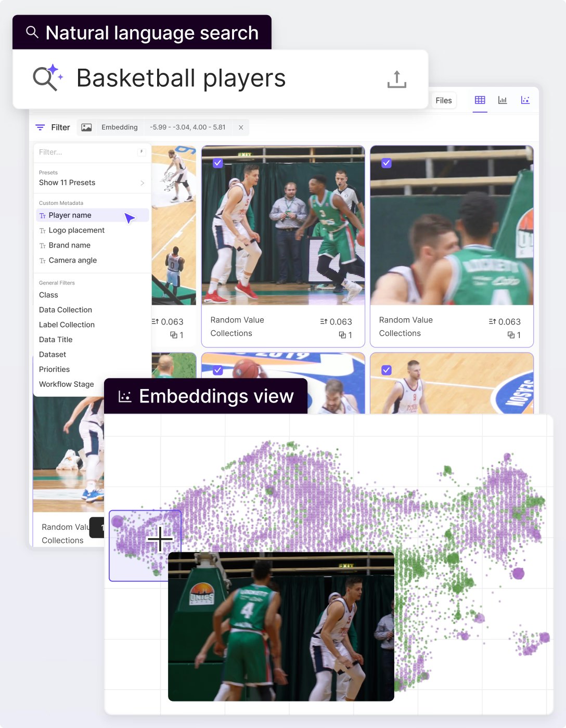Viewport: 566px width, 728px height.
Task: Click the image icon on the Embedding filter chip
Action: 86,127
